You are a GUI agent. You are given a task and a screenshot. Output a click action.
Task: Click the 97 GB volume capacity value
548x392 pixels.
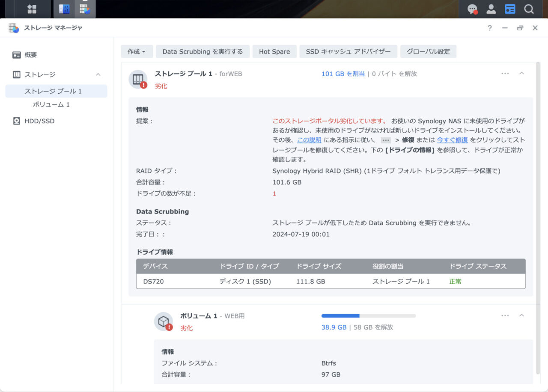(331, 375)
